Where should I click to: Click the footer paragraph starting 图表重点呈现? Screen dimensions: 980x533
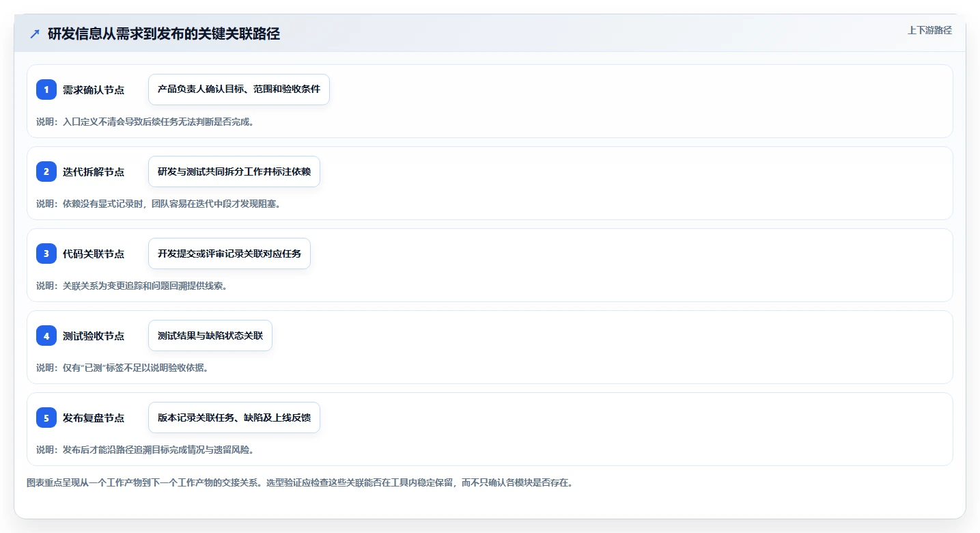tap(300, 482)
